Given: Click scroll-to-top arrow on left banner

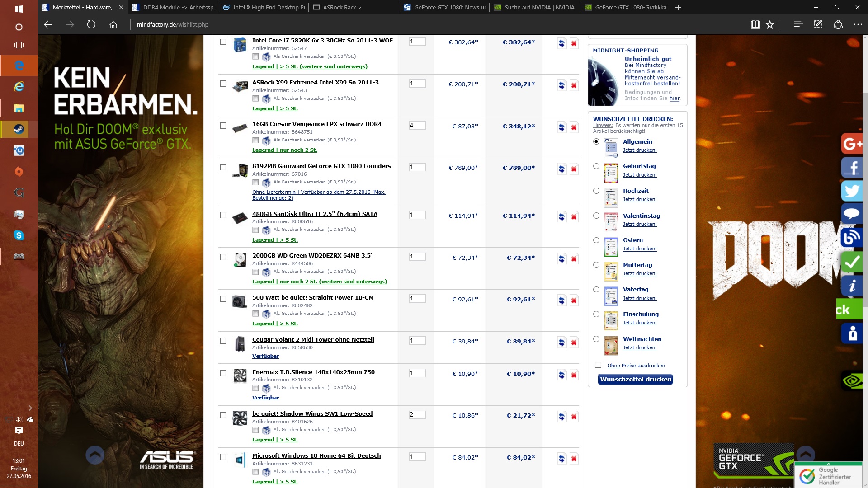Looking at the screenshot, I should [x=95, y=455].
